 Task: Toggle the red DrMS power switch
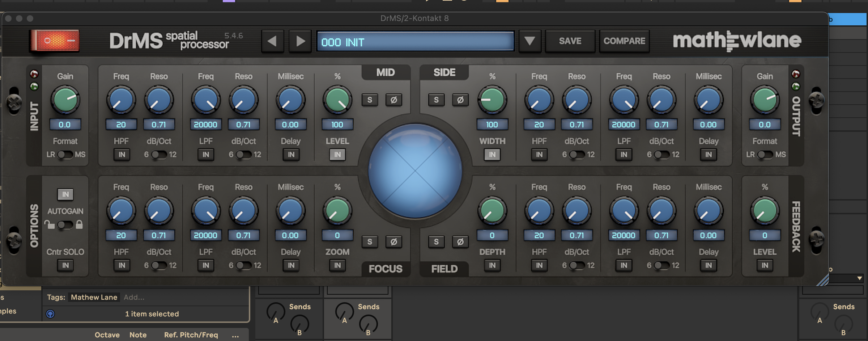pyautogui.click(x=55, y=41)
